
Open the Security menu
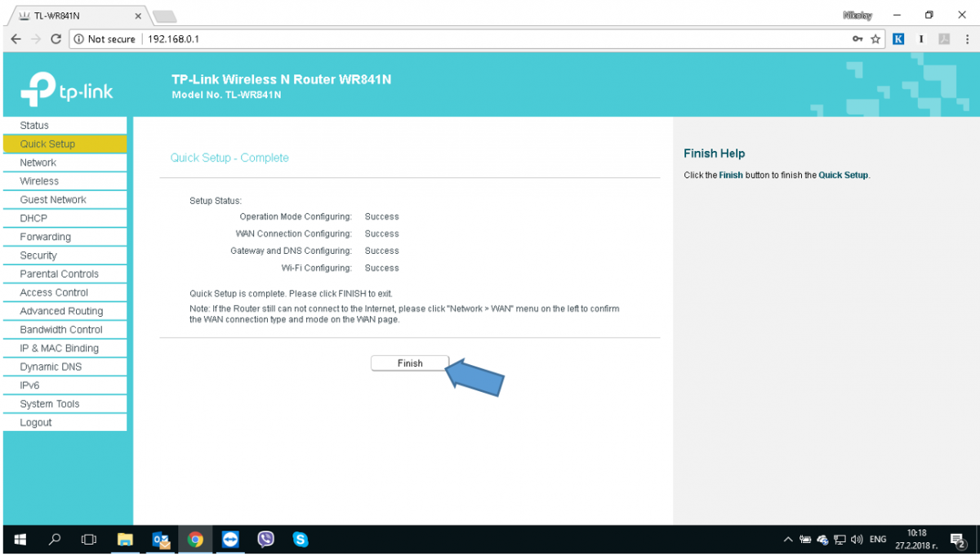coord(65,256)
